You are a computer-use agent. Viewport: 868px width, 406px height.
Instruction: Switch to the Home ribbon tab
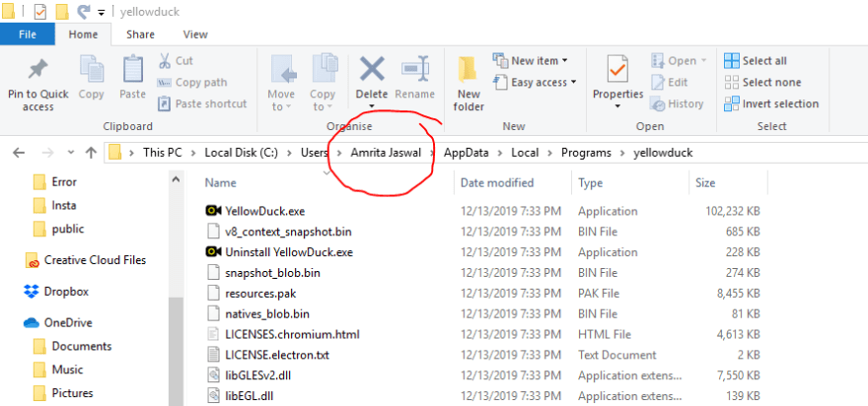83,34
